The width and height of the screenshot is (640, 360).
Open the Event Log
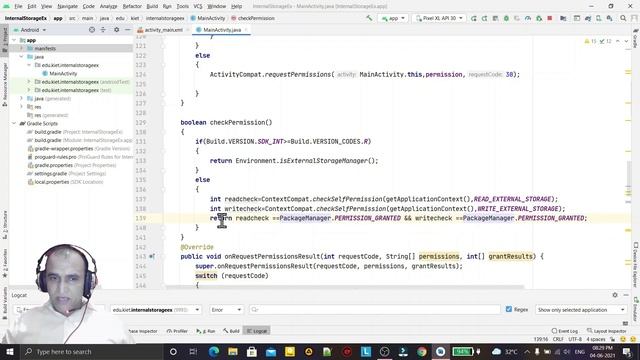(x=565, y=331)
